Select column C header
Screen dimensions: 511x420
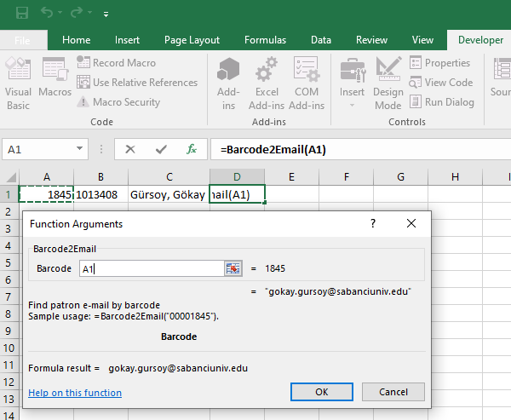[169, 176]
